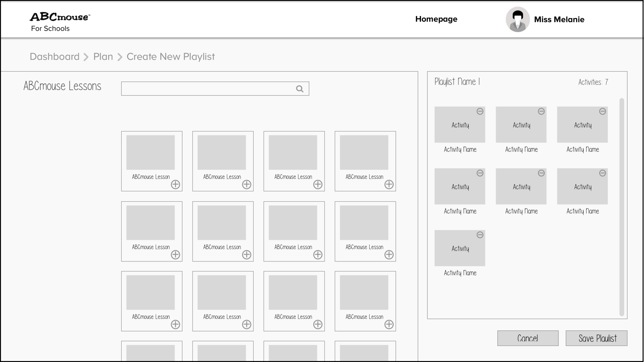
Task: Add third-row, first-column lesson via plus icon
Action: pos(175,324)
